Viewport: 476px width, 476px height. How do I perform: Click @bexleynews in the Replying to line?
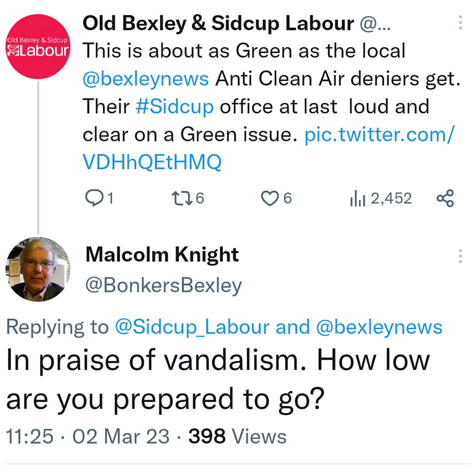(377, 327)
